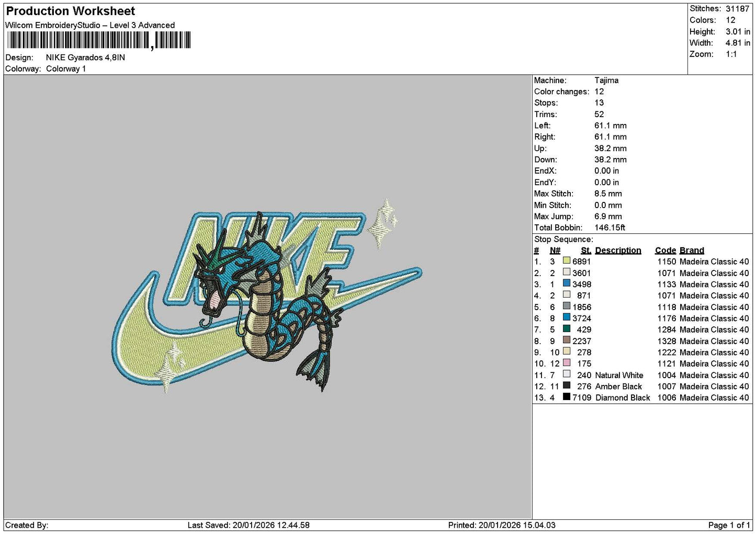The image size is (756, 534).
Task: Click the 'Description' column header
Action: tap(618, 251)
